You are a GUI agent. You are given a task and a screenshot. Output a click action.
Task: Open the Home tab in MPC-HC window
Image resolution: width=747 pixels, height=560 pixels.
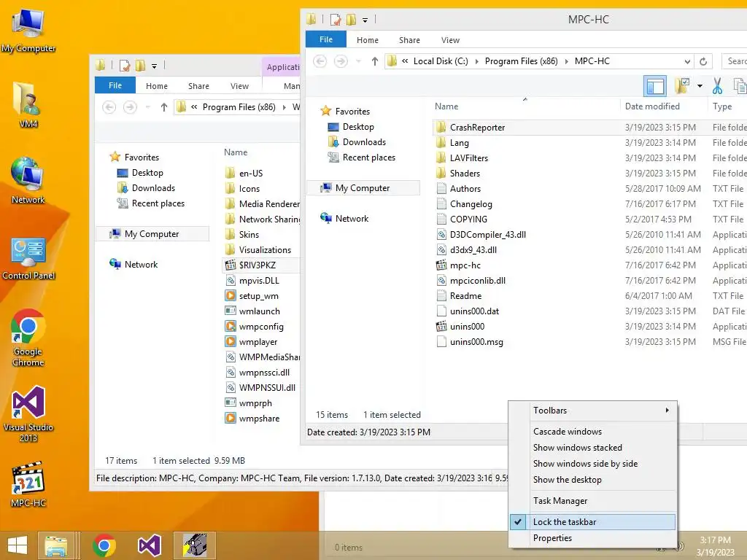pos(368,40)
